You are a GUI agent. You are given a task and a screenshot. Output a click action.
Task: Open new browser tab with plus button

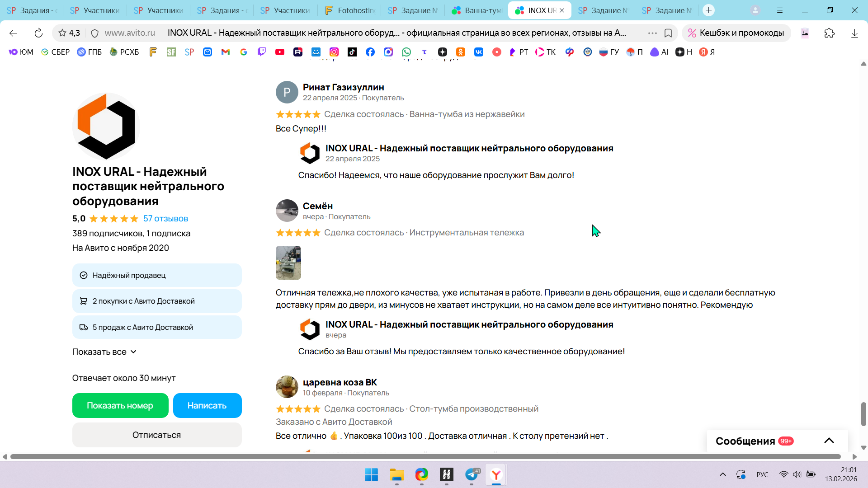(708, 10)
